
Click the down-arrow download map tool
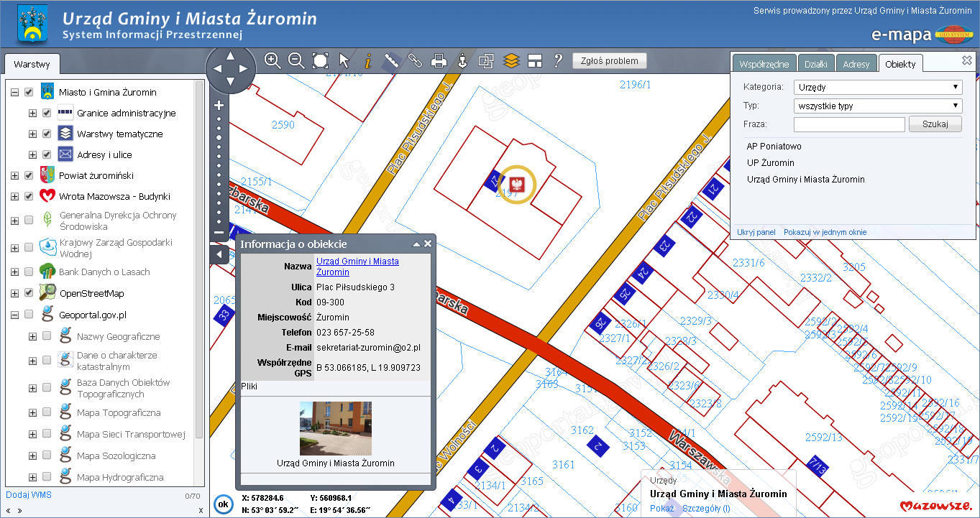click(463, 60)
